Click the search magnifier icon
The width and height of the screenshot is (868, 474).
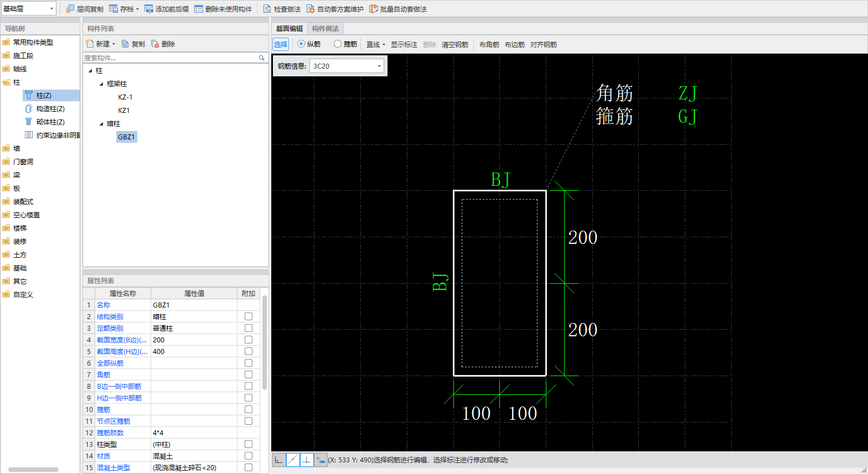(262, 58)
